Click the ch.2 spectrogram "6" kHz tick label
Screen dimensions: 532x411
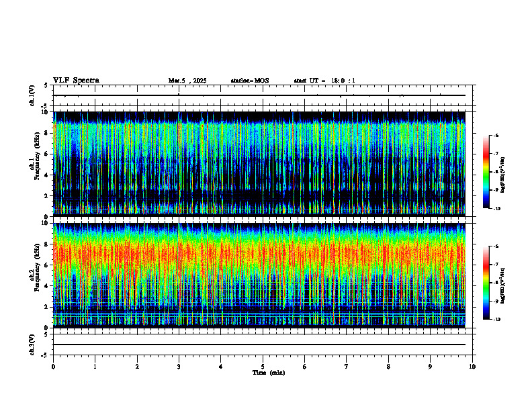point(46,265)
